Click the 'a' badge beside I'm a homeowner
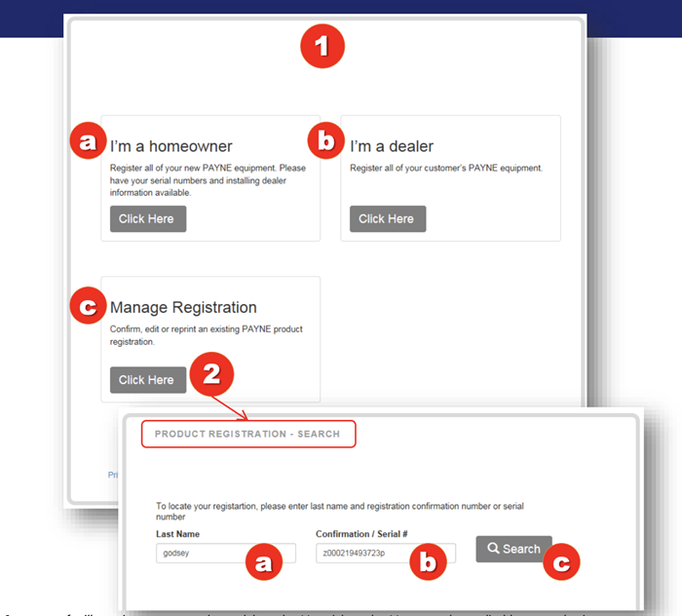The image size is (682, 616). [x=89, y=141]
